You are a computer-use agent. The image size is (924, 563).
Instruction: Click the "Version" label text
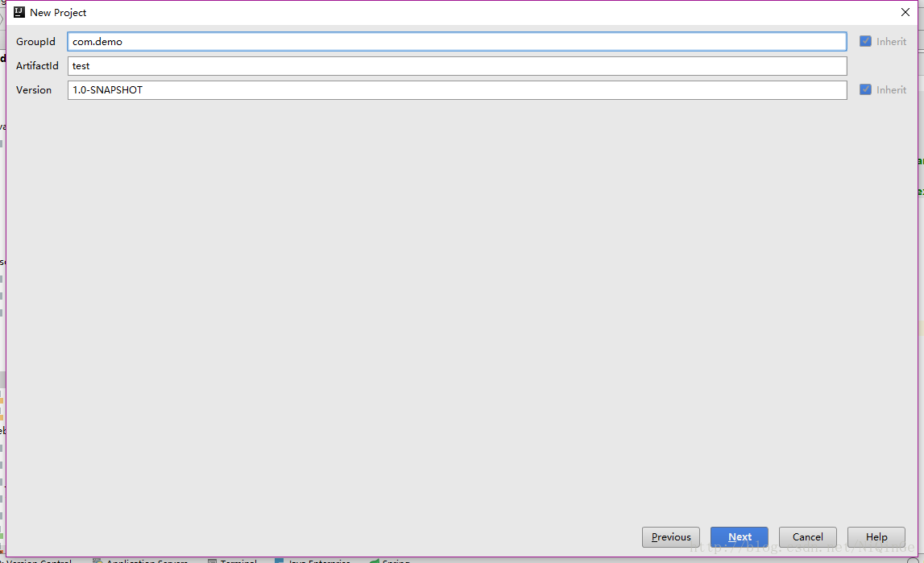point(34,90)
